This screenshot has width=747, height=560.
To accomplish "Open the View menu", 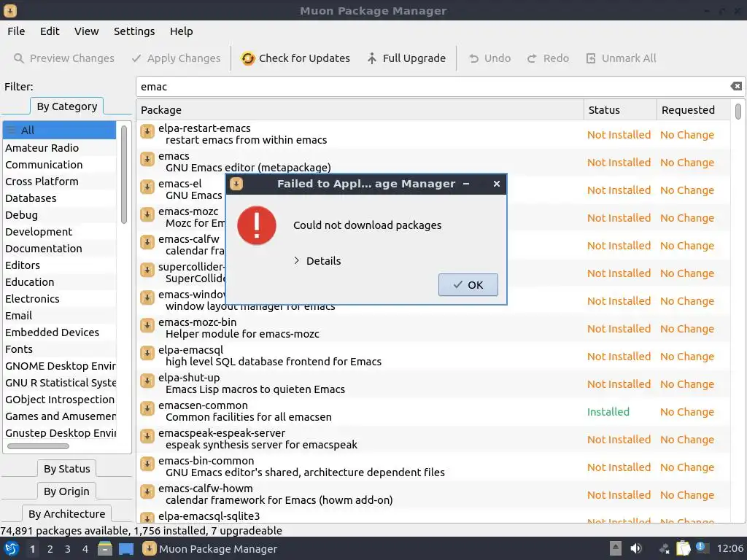I will (x=86, y=31).
